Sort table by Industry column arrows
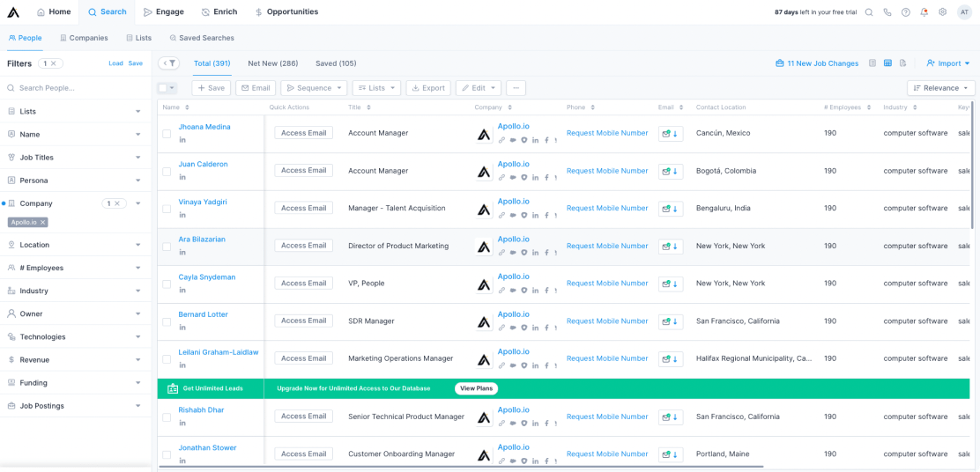The image size is (980, 472). click(915, 107)
